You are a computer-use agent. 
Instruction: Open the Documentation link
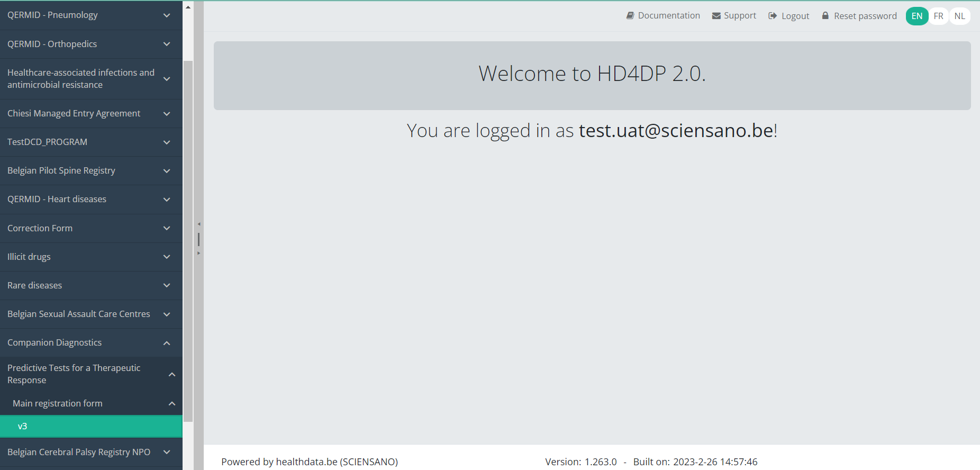pos(668,16)
